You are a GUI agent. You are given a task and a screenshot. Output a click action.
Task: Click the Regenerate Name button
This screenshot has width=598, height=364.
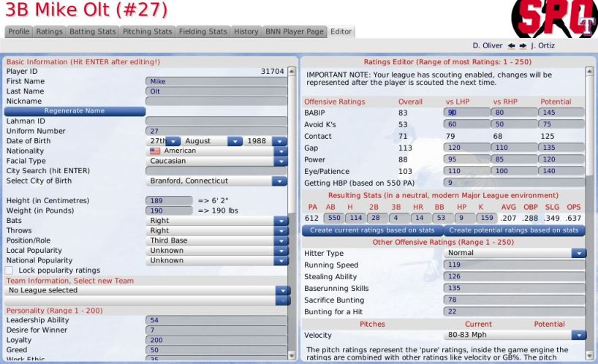tap(75, 111)
